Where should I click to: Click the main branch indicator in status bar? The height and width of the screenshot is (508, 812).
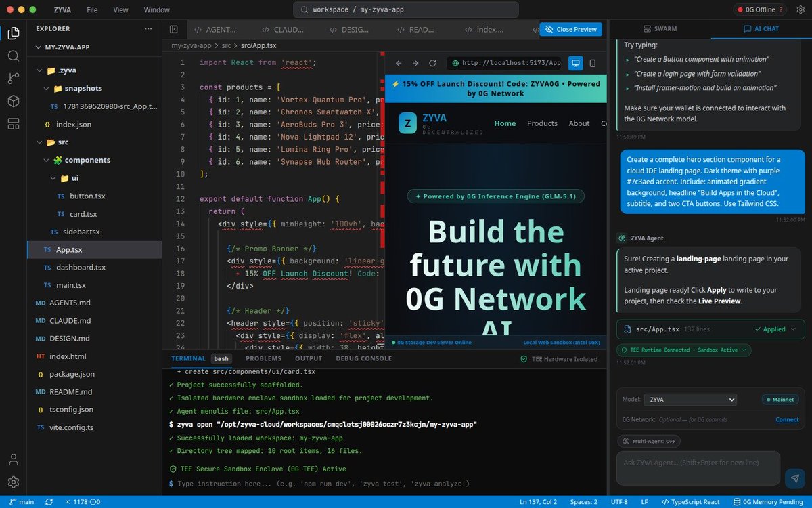coord(22,502)
